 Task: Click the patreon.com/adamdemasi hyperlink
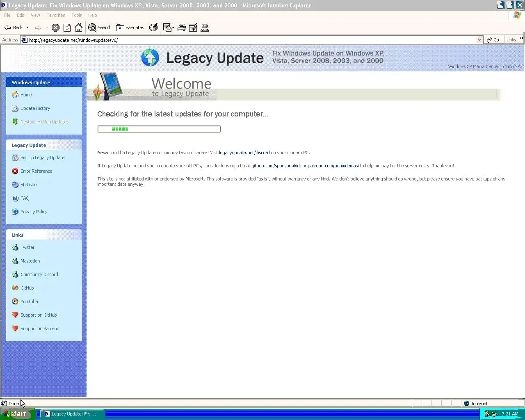coord(333,166)
